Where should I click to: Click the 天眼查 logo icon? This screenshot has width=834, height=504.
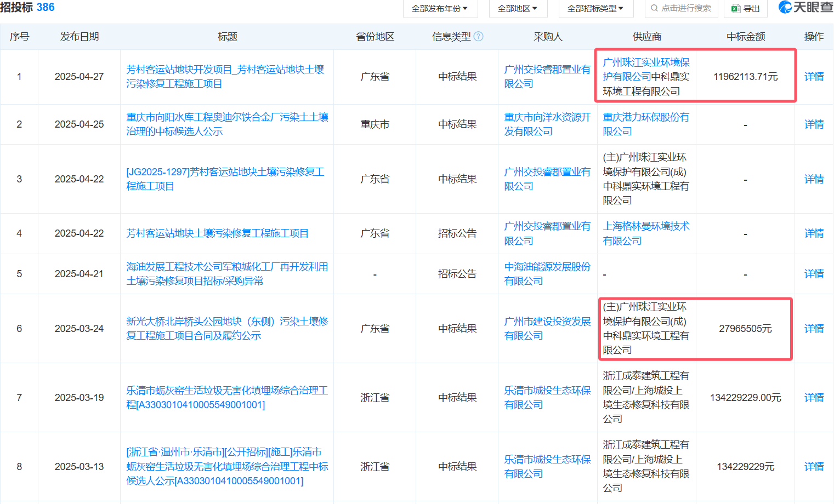tap(785, 7)
